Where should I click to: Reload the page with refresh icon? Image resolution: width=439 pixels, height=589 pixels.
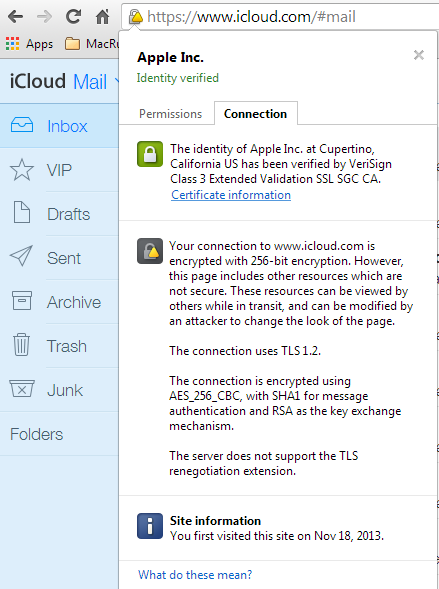click(73, 17)
